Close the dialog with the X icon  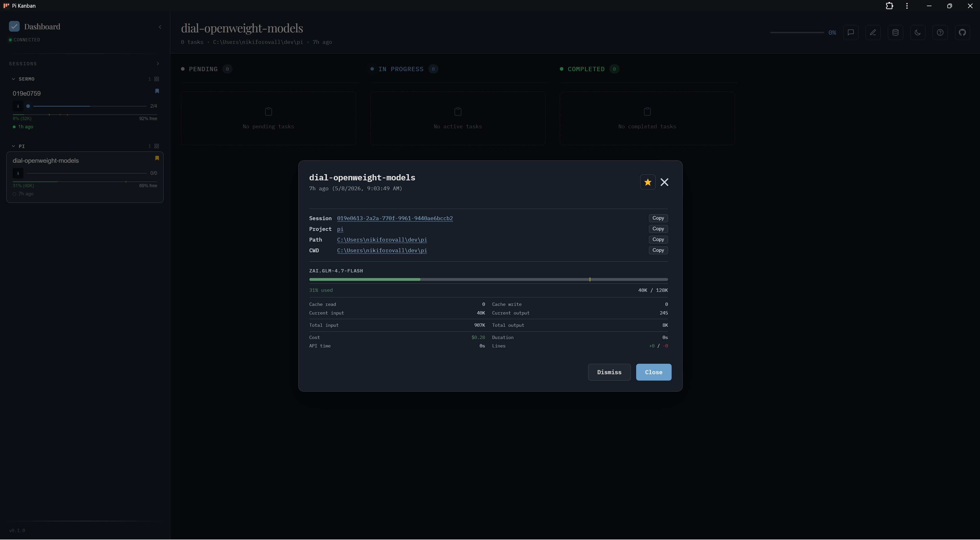click(x=664, y=182)
